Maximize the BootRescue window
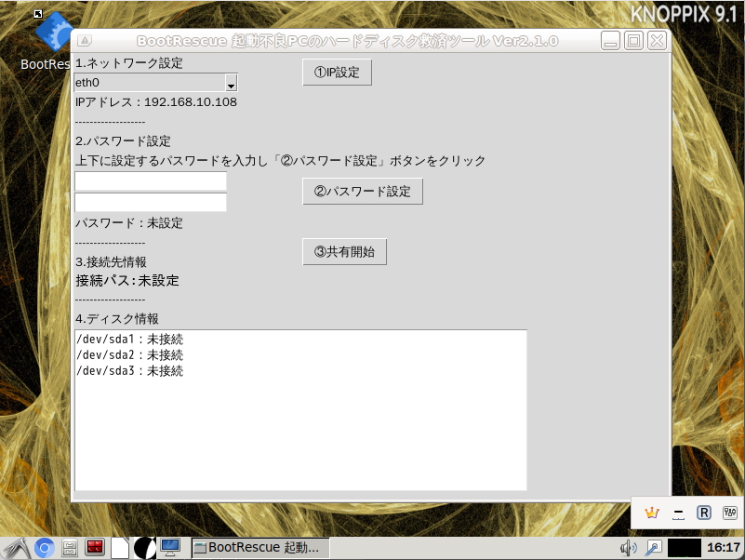 click(x=633, y=41)
